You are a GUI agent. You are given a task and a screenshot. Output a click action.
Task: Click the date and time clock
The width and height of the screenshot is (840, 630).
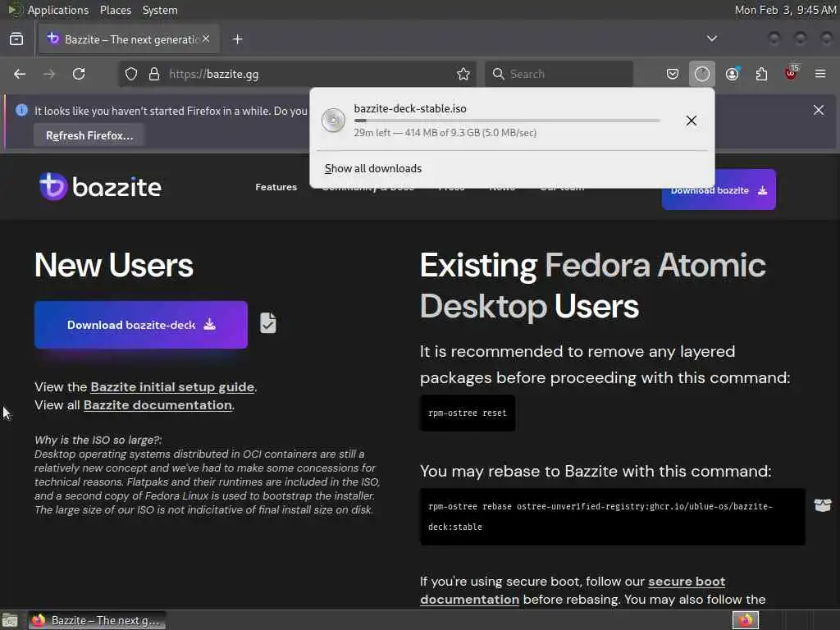coord(784,10)
